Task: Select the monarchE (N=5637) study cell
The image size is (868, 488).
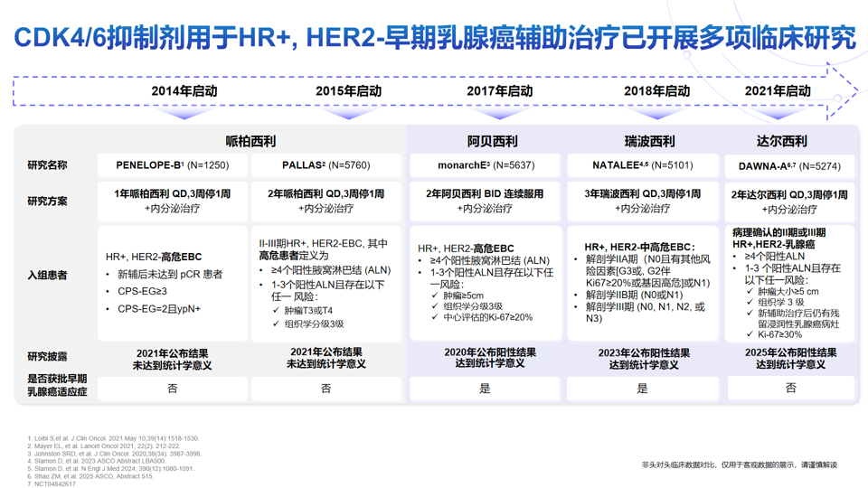Action: pyautogui.click(x=486, y=165)
